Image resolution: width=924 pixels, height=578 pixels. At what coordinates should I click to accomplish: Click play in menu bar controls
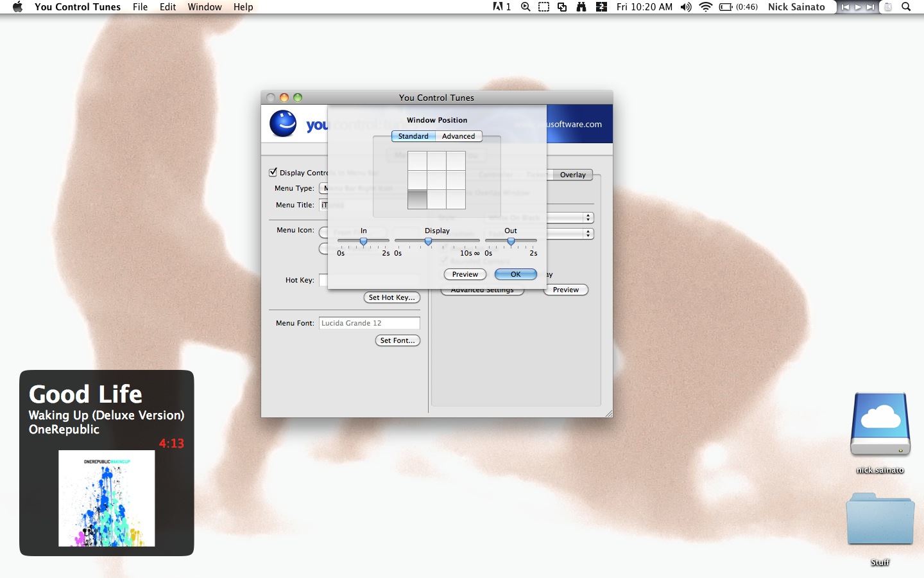[x=858, y=7]
